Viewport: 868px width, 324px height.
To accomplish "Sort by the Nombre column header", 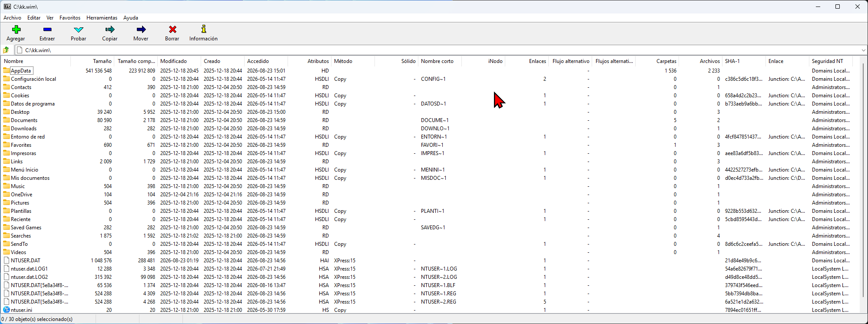I will (36, 61).
